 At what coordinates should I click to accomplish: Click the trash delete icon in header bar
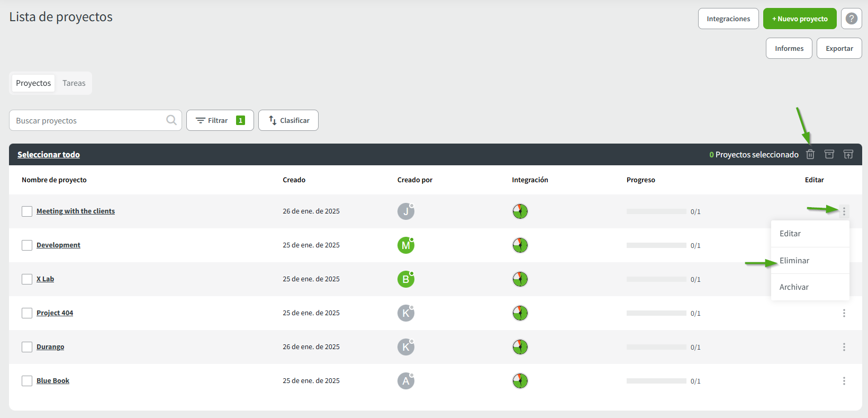click(810, 154)
